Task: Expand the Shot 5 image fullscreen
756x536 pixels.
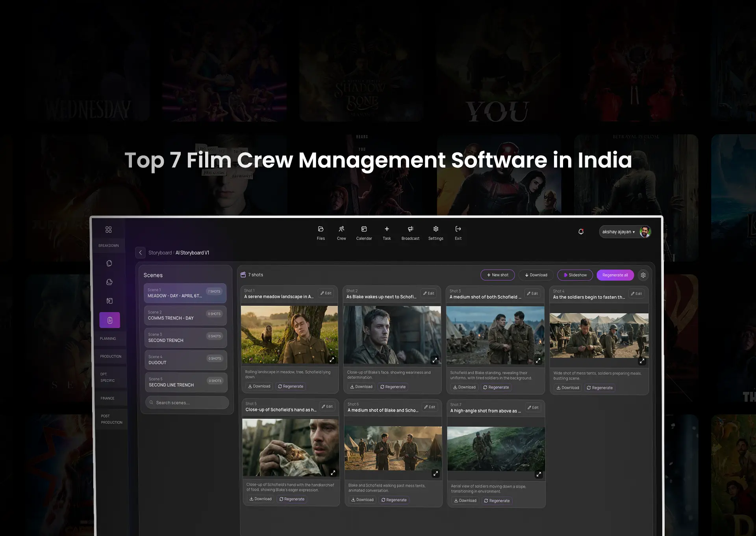Action: click(333, 473)
